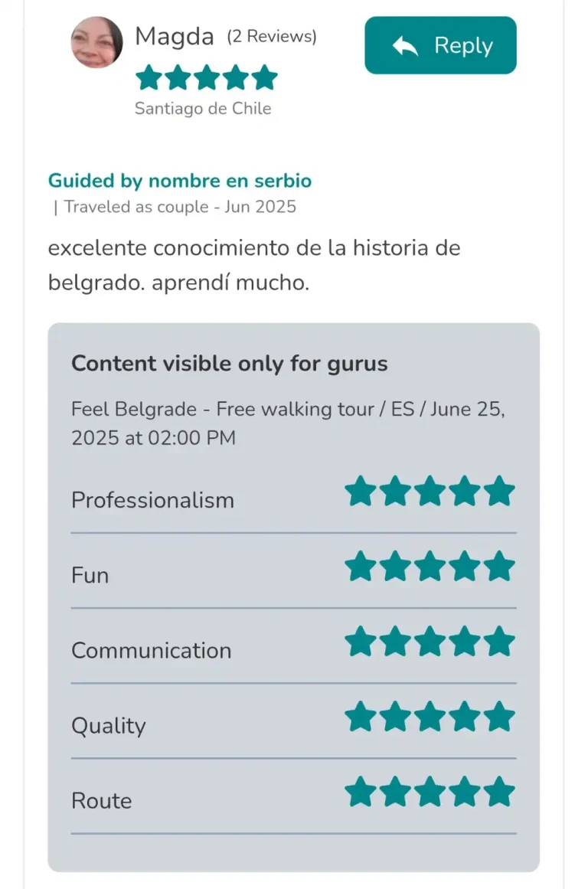Image resolution: width=588 pixels, height=889 pixels.
Task: Click the first Professionalism star
Action: coord(360,491)
